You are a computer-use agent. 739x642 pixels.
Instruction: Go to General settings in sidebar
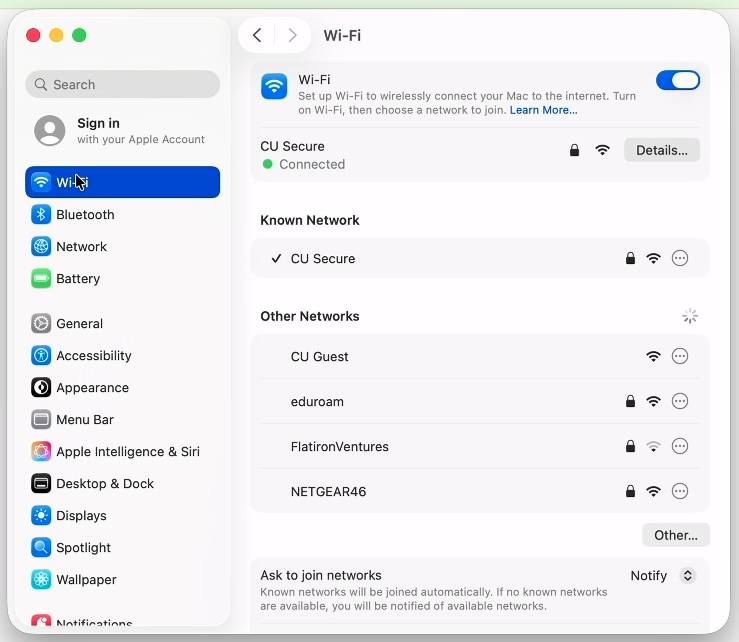pyautogui.click(x=79, y=324)
